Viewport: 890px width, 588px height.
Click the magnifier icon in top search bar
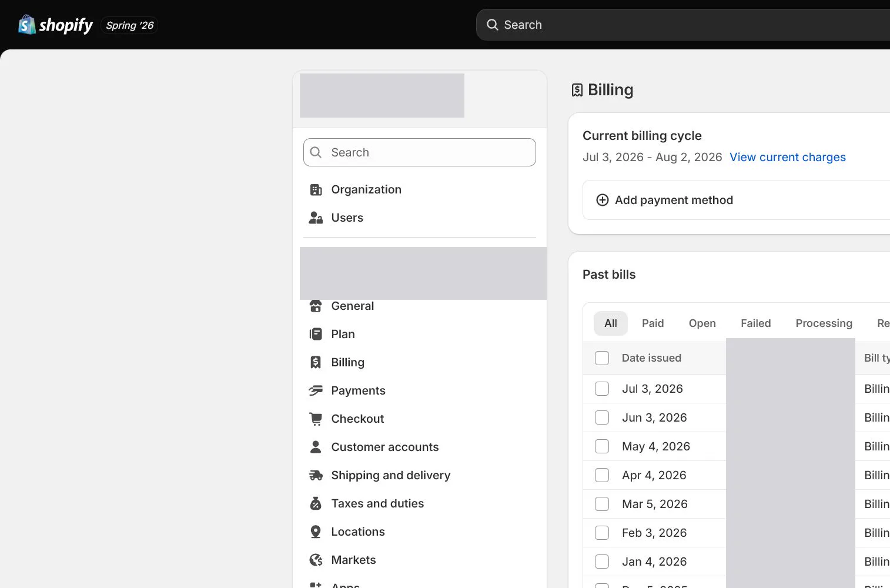coord(493,25)
